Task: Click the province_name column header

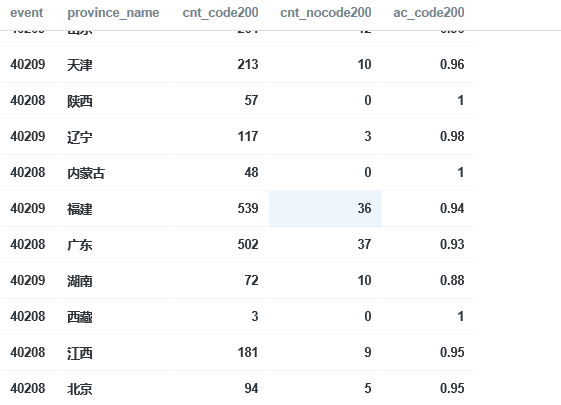Action: (x=113, y=13)
